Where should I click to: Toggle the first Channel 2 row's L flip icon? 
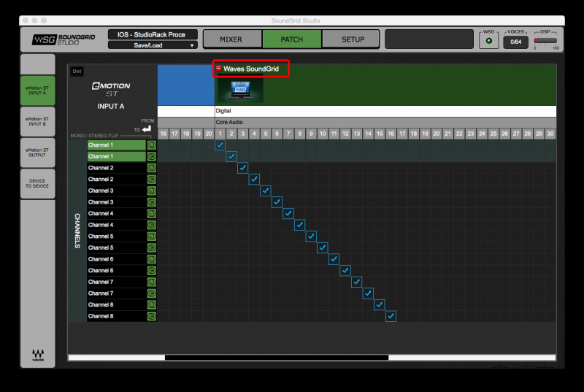pyautogui.click(x=152, y=168)
